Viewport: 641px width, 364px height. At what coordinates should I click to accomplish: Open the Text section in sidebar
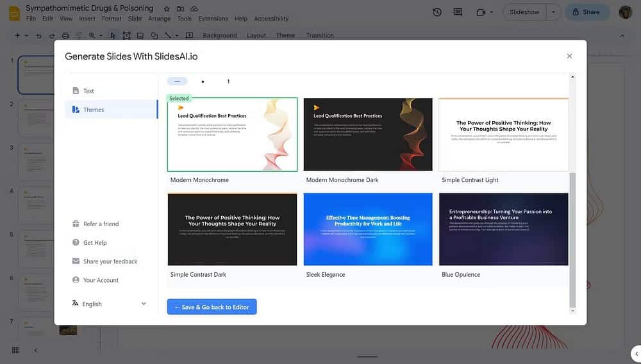(88, 91)
